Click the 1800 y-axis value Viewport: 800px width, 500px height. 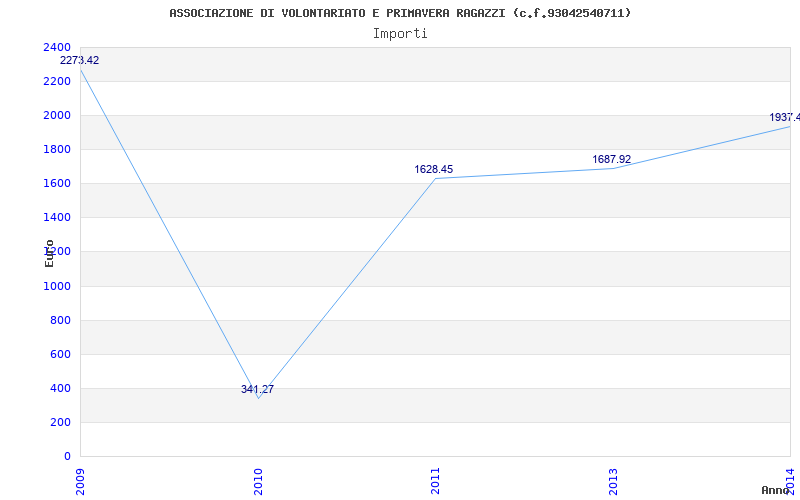pyautogui.click(x=57, y=149)
